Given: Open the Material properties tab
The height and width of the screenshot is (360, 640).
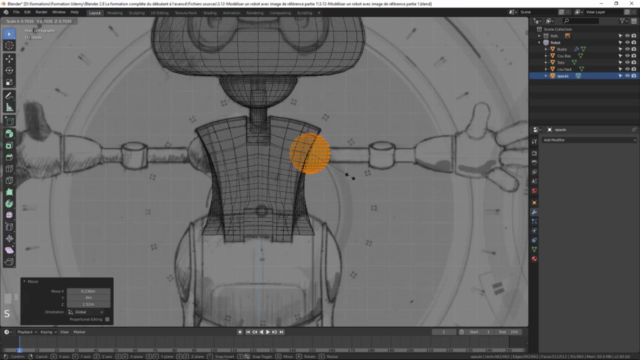Looking at the screenshot, I should (x=534, y=259).
